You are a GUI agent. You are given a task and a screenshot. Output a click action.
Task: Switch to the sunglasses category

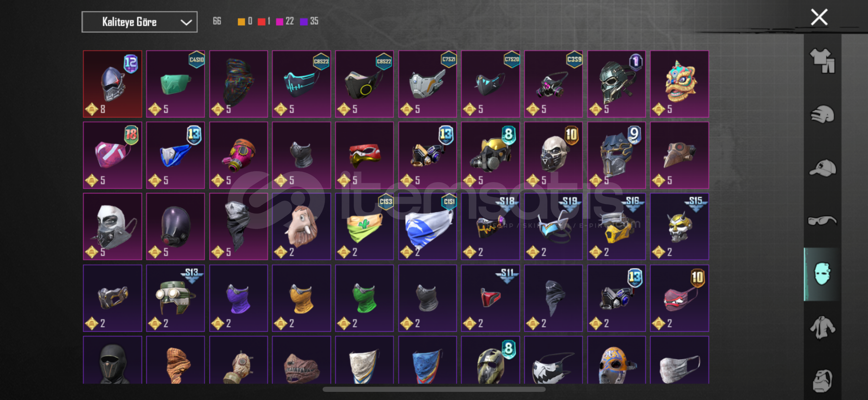[x=822, y=221]
